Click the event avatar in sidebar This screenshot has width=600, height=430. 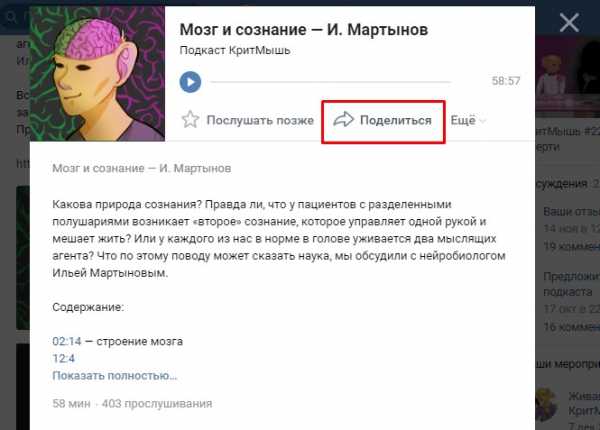click(x=546, y=404)
